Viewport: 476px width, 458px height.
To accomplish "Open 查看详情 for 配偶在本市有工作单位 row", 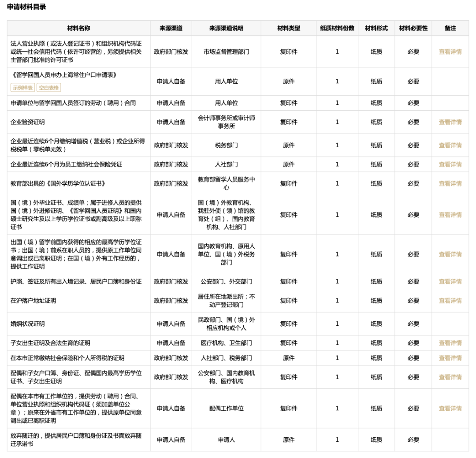I will 450,409.
